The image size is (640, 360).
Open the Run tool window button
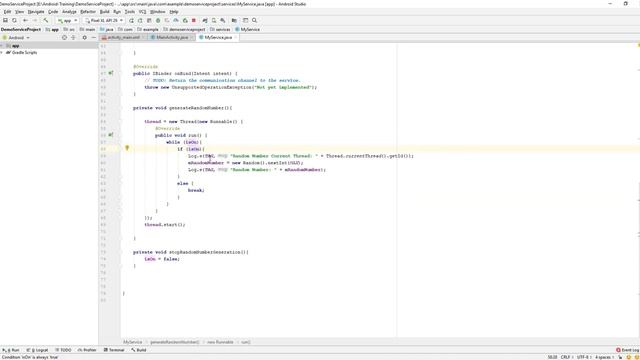point(11,350)
